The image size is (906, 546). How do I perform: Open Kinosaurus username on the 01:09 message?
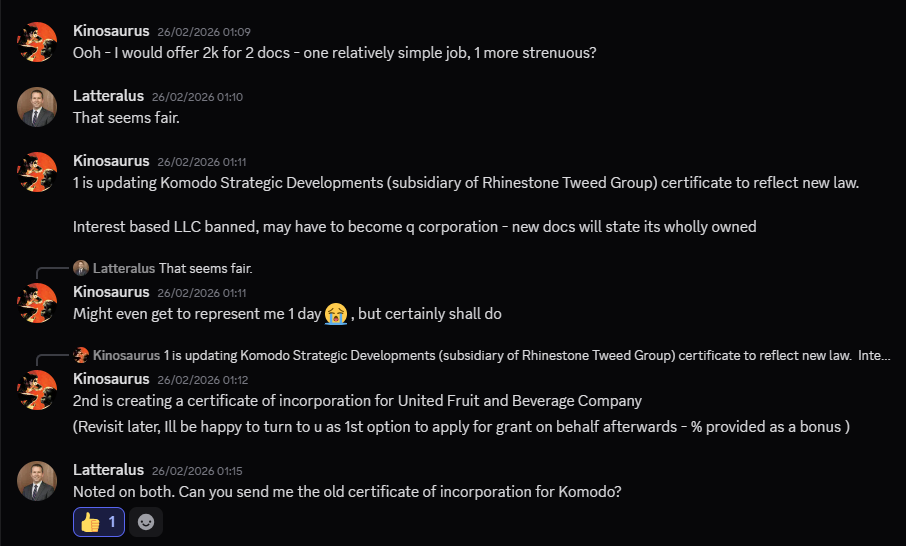click(x=111, y=31)
